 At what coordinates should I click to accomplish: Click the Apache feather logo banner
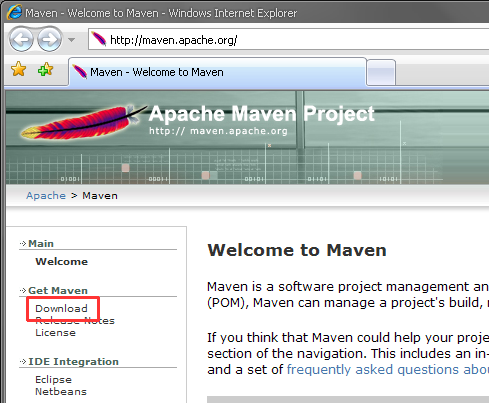83,122
